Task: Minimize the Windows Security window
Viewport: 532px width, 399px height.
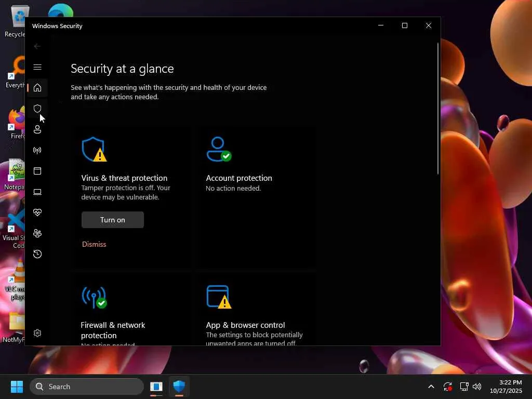Action: tap(381, 25)
